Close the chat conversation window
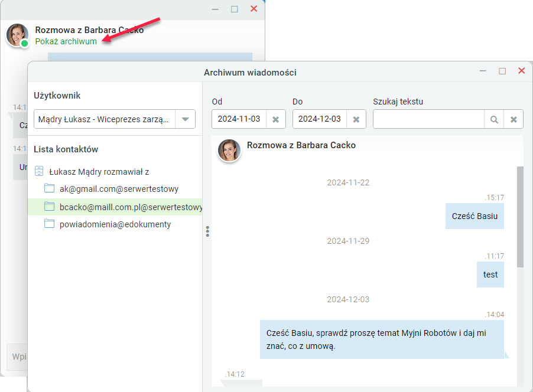This screenshot has width=533, height=392. pyautogui.click(x=253, y=9)
